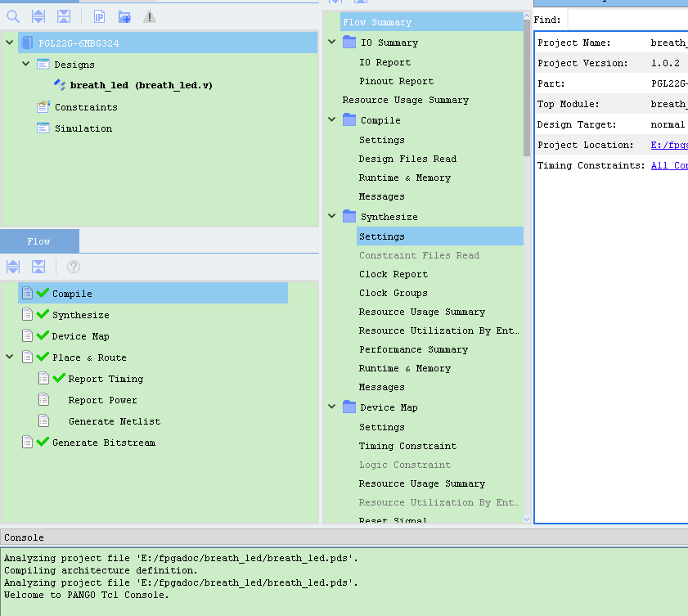
Task: Open Constraint Files Read entry
Action: pos(419,255)
